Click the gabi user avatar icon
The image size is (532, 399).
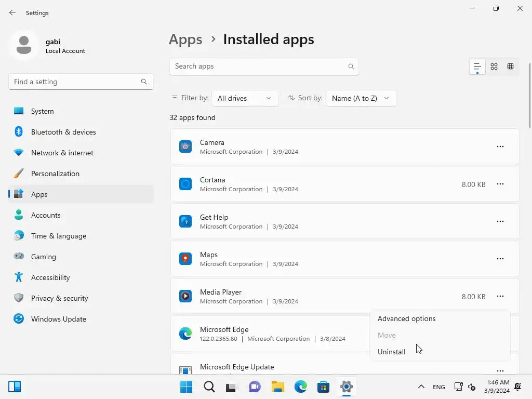[24, 45]
